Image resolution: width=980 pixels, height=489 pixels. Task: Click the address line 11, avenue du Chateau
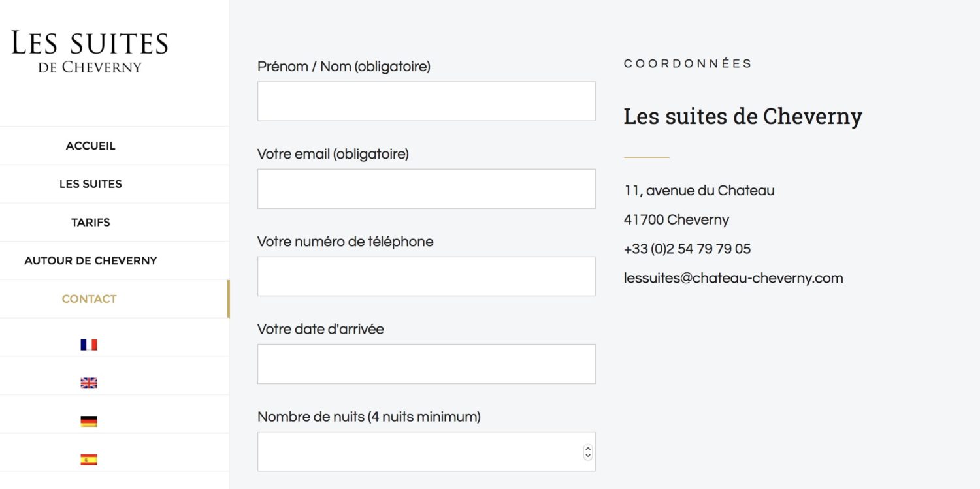coord(700,191)
